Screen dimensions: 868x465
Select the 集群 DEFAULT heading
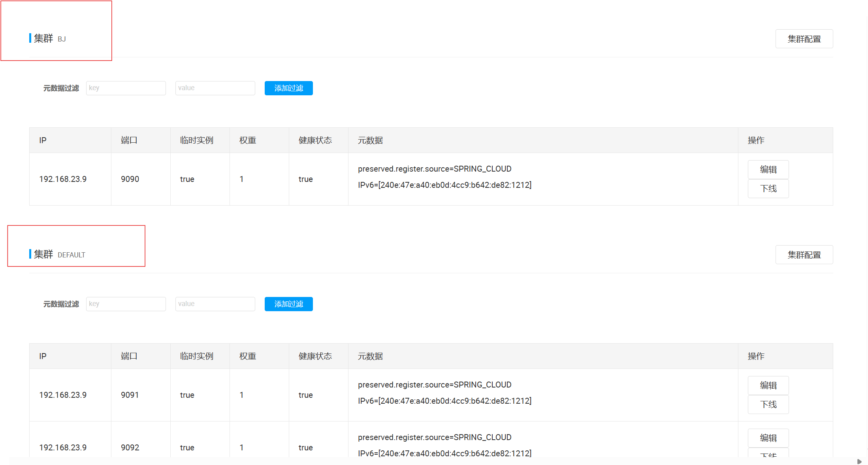point(59,254)
